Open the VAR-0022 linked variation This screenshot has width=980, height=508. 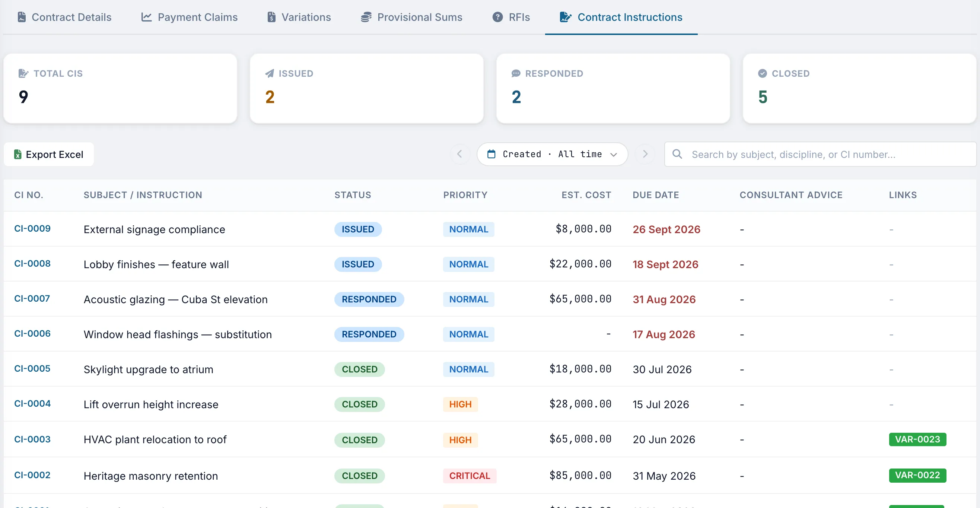917,475
